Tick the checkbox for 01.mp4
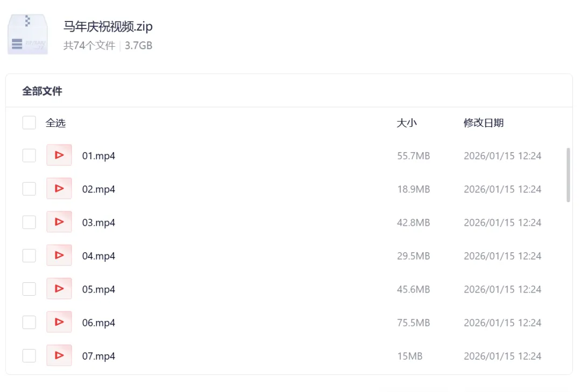 (29, 156)
